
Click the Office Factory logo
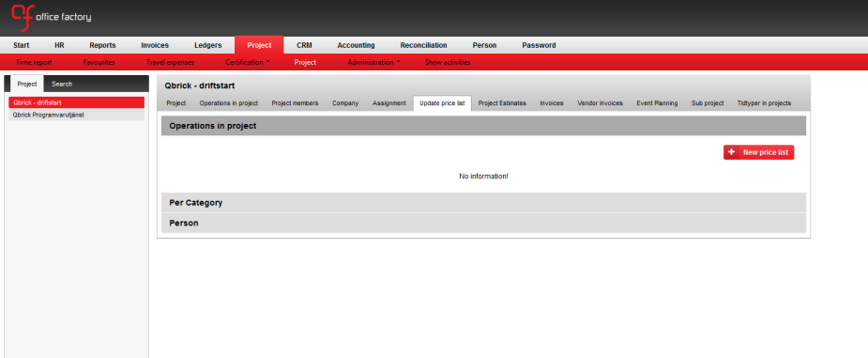51,17
